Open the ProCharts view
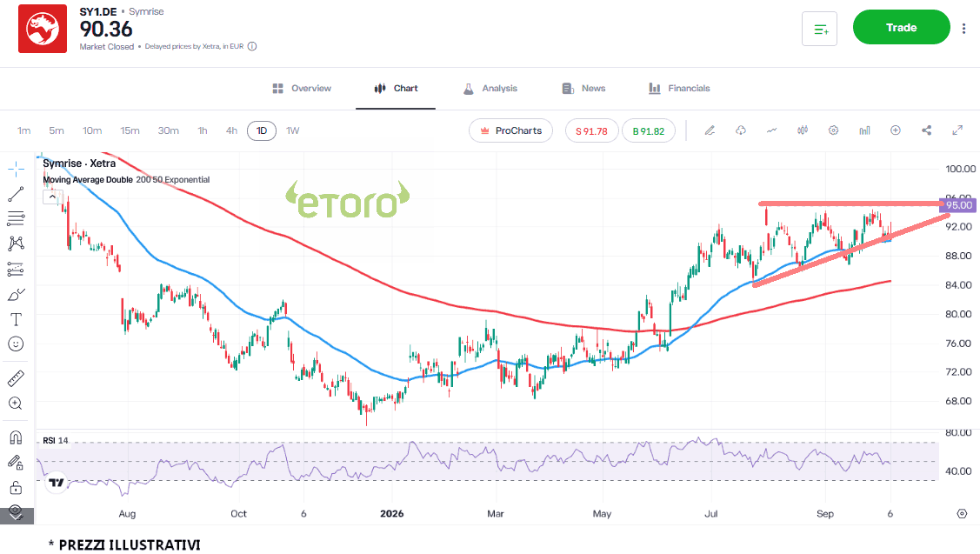 click(510, 130)
